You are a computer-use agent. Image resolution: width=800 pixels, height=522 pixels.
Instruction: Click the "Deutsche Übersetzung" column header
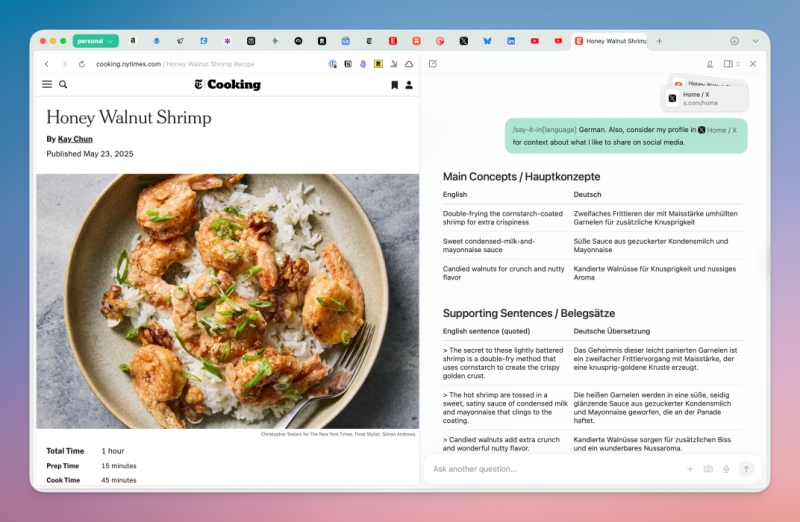[611, 331]
